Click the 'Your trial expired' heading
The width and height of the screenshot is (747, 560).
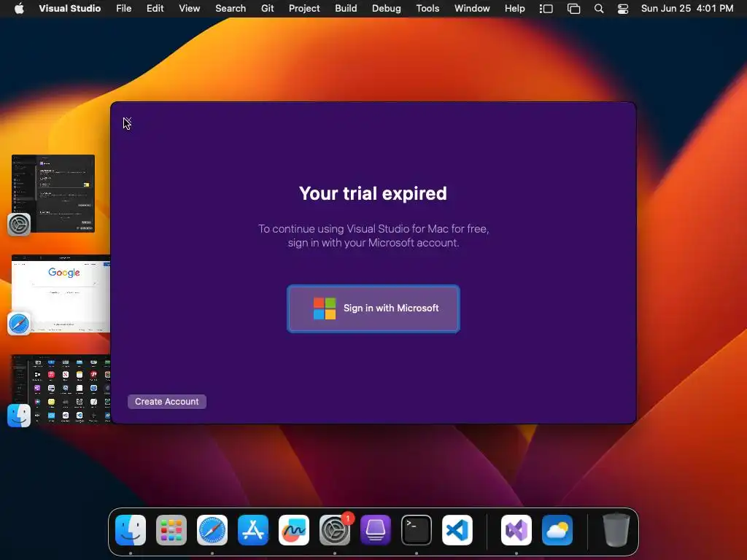click(x=373, y=193)
